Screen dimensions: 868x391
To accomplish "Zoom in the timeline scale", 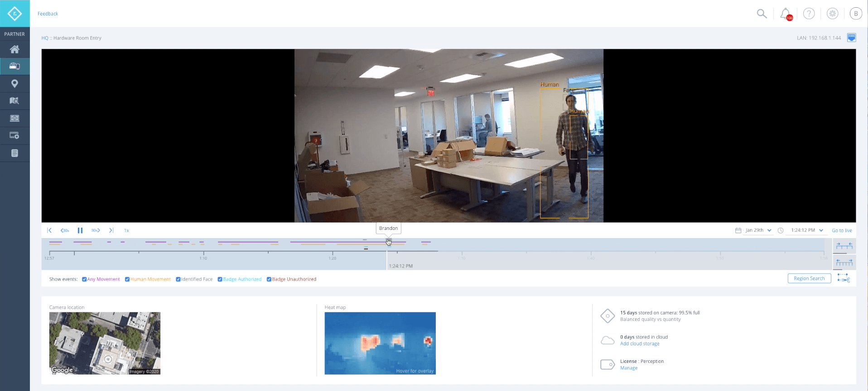I will (844, 246).
